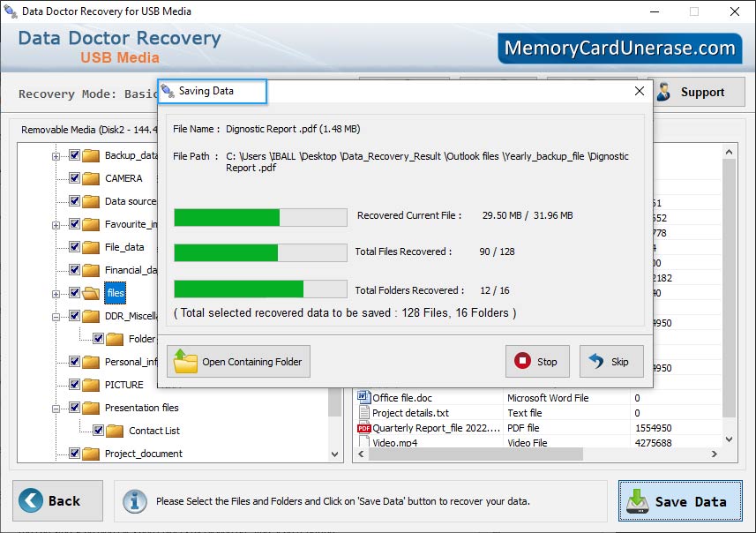Click the Open Containing Folder icon
This screenshot has width=756, height=533.
pyautogui.click(x=185, y=361)
